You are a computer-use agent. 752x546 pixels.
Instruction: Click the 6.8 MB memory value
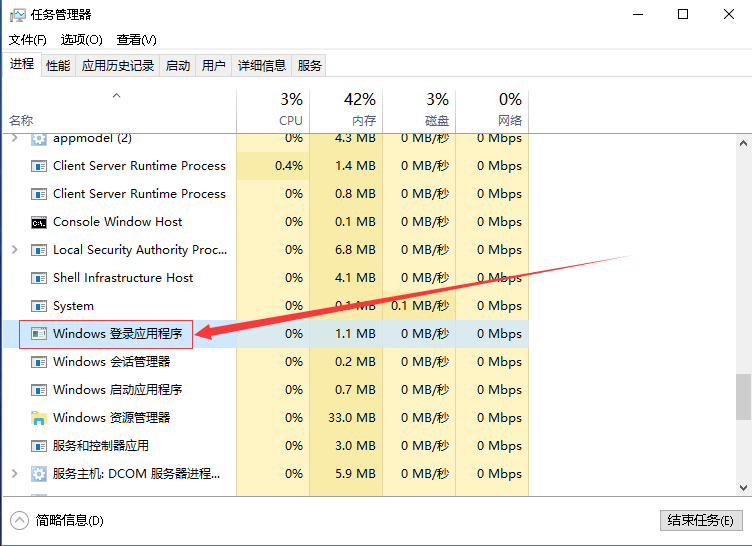pos(355,250)
